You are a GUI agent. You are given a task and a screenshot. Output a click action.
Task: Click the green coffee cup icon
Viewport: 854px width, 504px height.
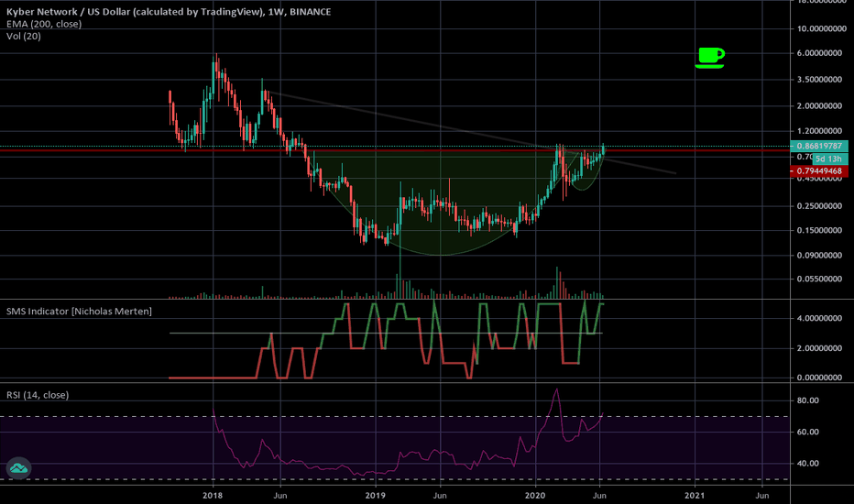(x=711, y=57)
